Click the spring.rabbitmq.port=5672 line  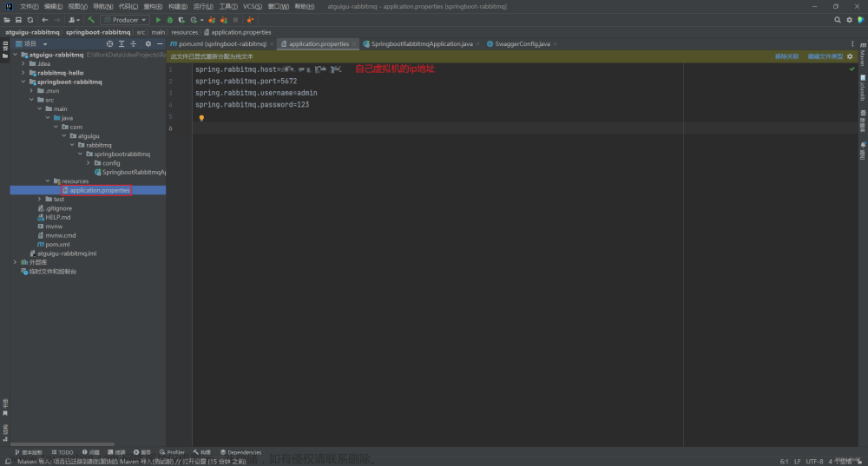(246, 82)
